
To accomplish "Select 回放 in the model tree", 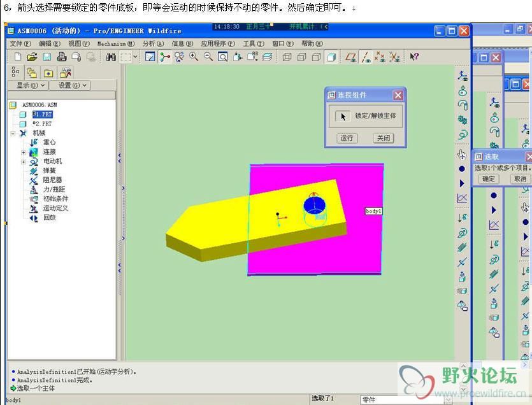I will (x=49, y=217).
